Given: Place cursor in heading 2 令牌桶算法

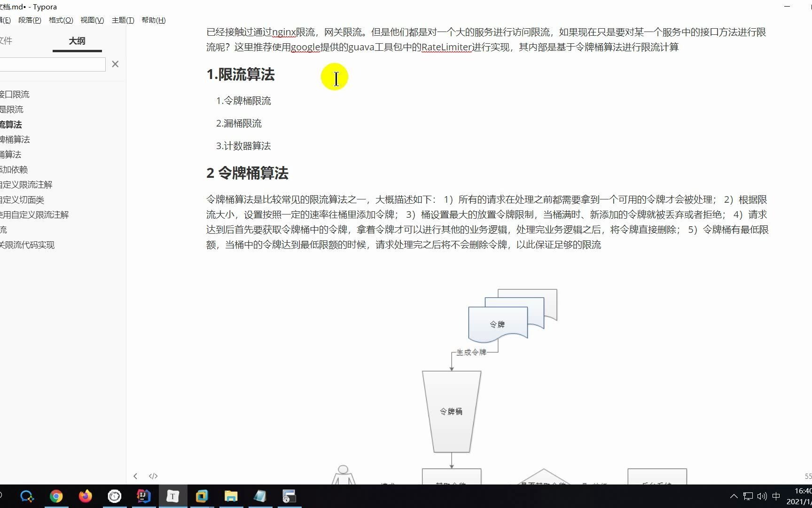Looking at the screenshot, I should click(x=247, y=173).
